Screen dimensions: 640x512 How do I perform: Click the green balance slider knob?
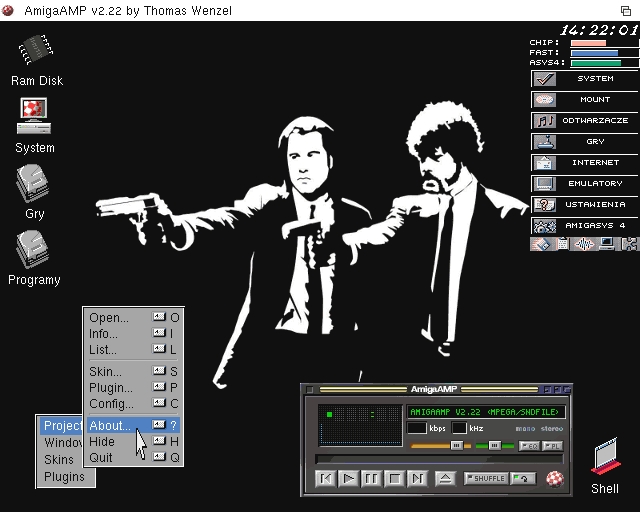pyautogui.click(x=495, y=445)
